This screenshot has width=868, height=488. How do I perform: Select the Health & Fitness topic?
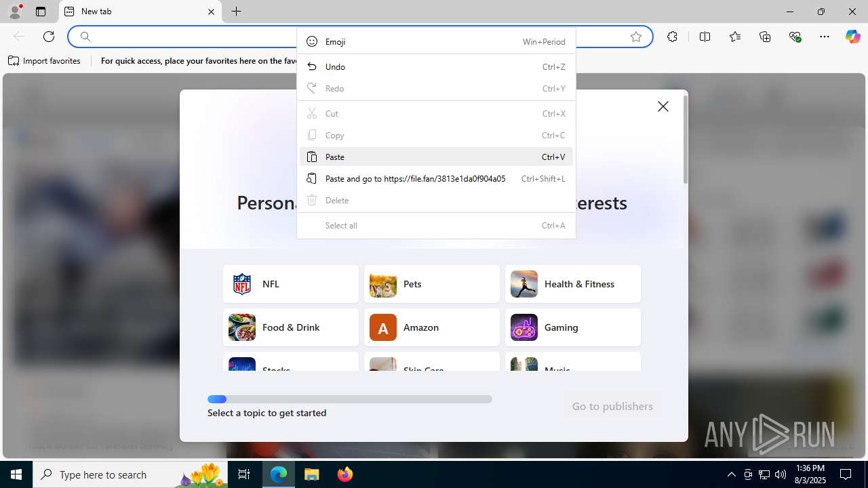point(573,284)
